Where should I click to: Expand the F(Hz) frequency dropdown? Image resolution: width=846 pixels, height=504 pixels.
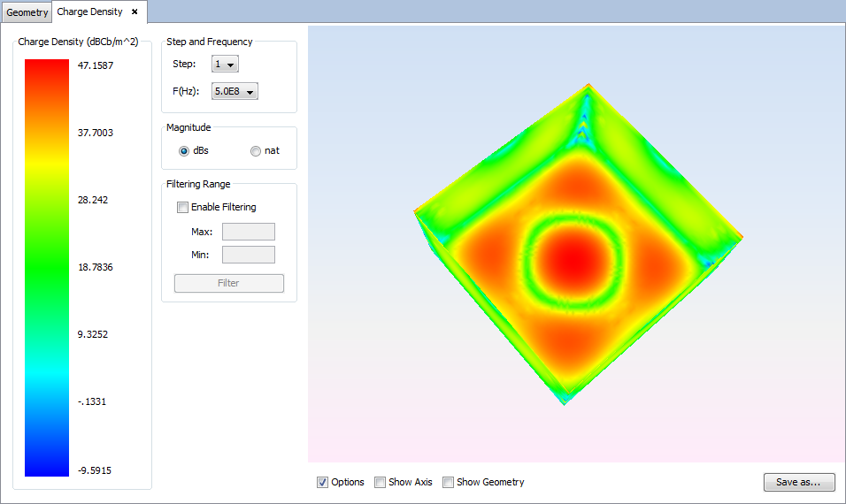(235, 91)
